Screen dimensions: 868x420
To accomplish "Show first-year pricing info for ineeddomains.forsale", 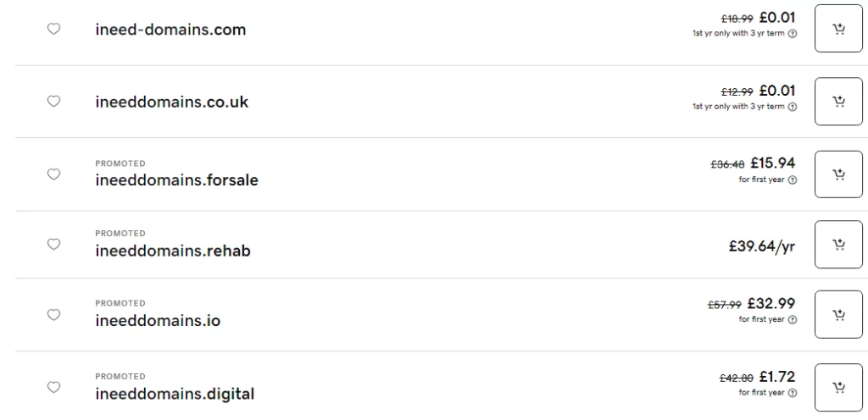I will coord(793,180).
